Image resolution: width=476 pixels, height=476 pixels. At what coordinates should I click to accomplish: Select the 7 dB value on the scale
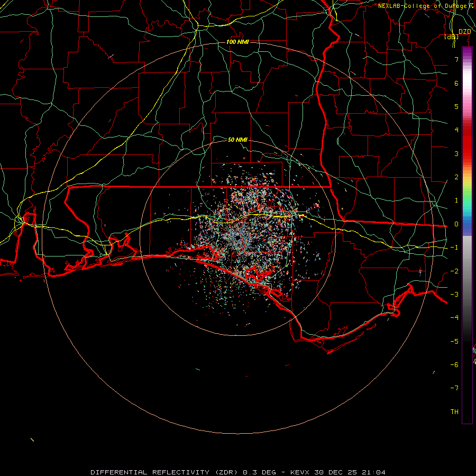pyautogui.click(x=456, y=59)
